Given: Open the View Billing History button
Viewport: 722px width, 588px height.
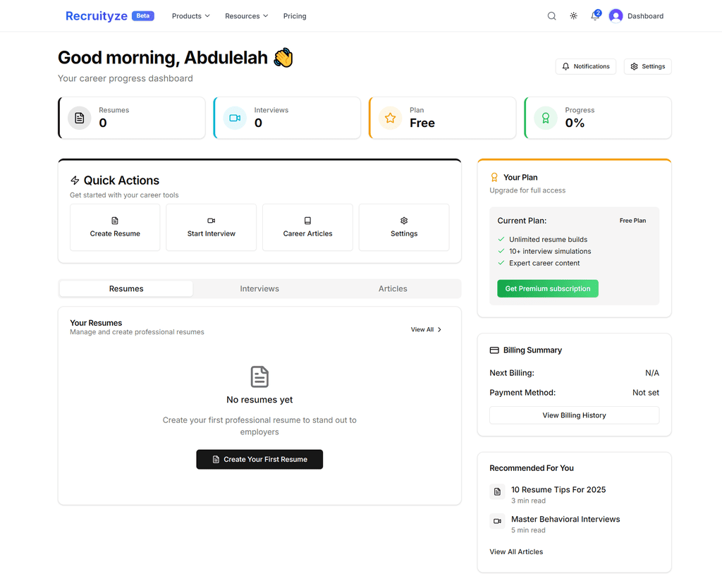Looking at the screenshot, I should tap(574, 415).
